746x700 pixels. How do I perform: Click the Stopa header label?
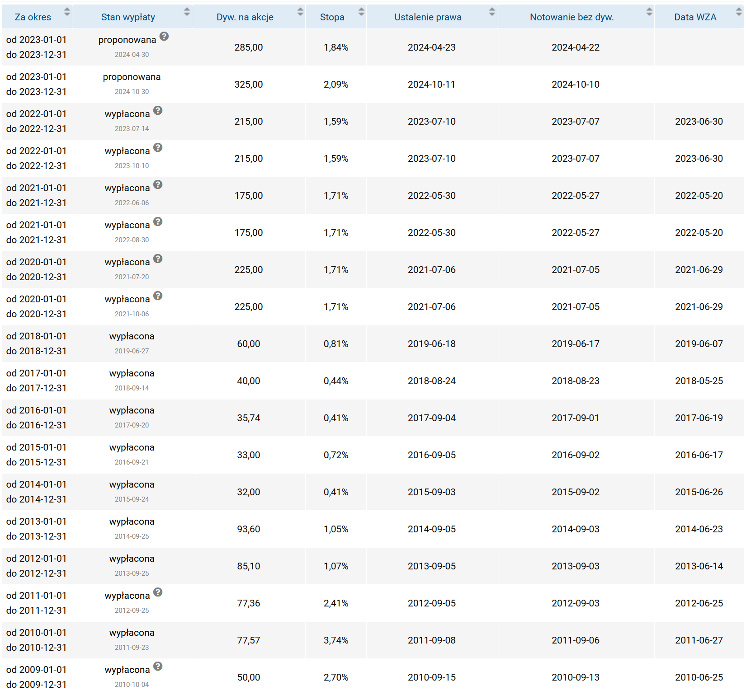point(332,17)
